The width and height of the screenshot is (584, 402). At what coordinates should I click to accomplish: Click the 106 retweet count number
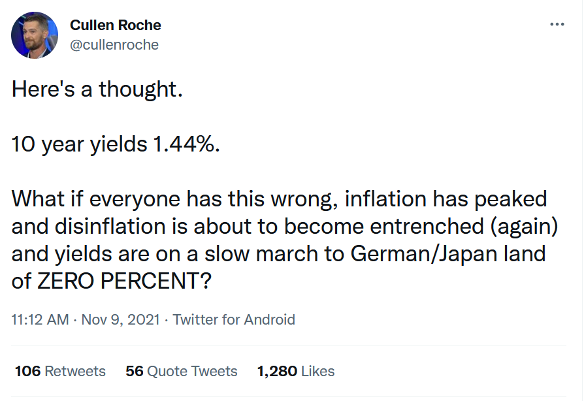click(x=28, y=371)
